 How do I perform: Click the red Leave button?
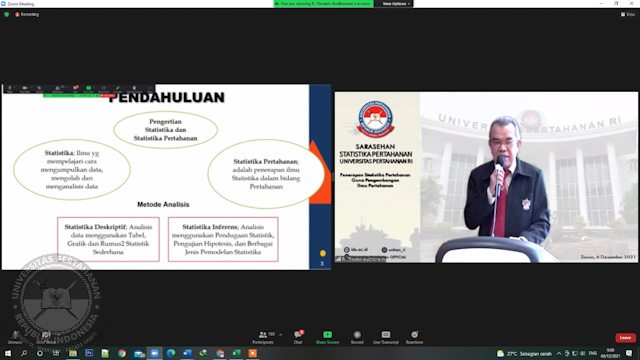pyautogui.click(x=625, y=338)
